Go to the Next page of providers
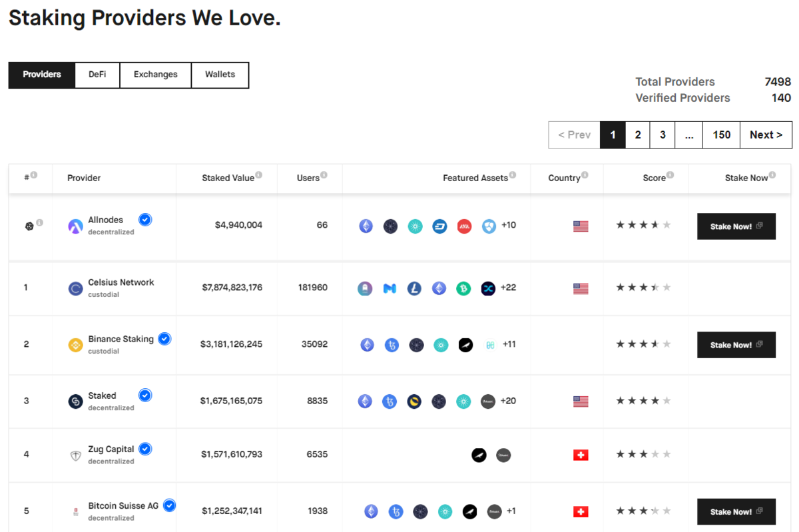The width and height of the screenshot is (799, 532). 766,134
